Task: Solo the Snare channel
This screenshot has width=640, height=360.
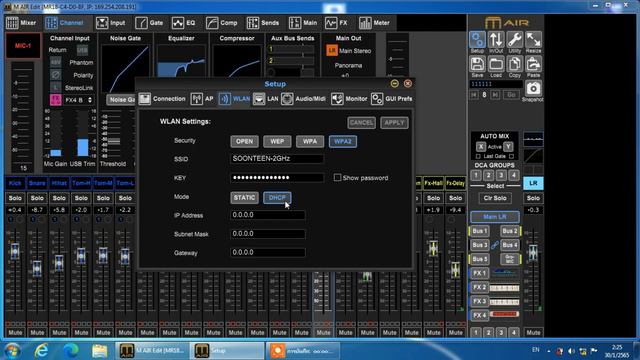Action: [x=37, y=198]
